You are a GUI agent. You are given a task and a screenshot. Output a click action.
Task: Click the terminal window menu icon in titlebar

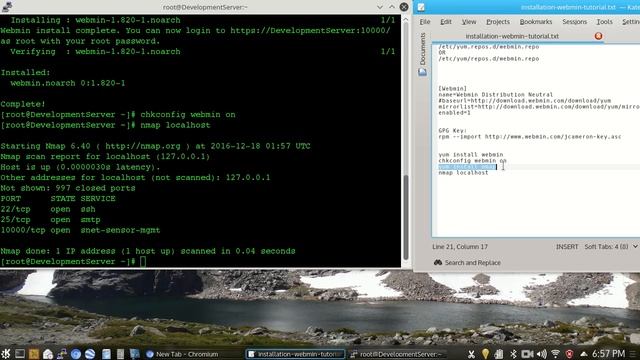(x=7, y=7)
